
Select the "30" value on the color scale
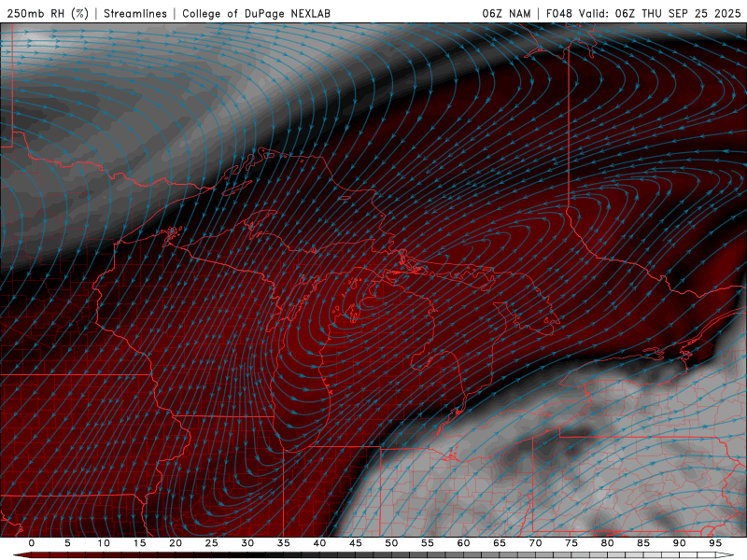point(247,543)
